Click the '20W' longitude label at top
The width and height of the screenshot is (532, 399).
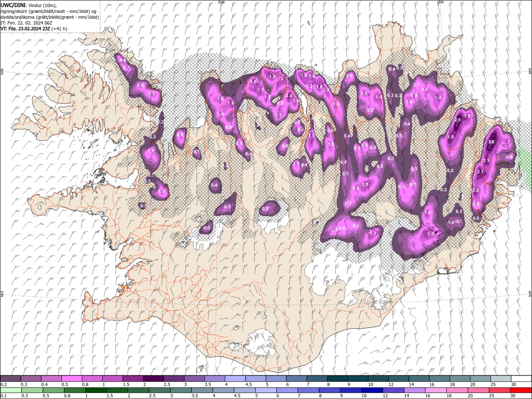tap(221, 2)
